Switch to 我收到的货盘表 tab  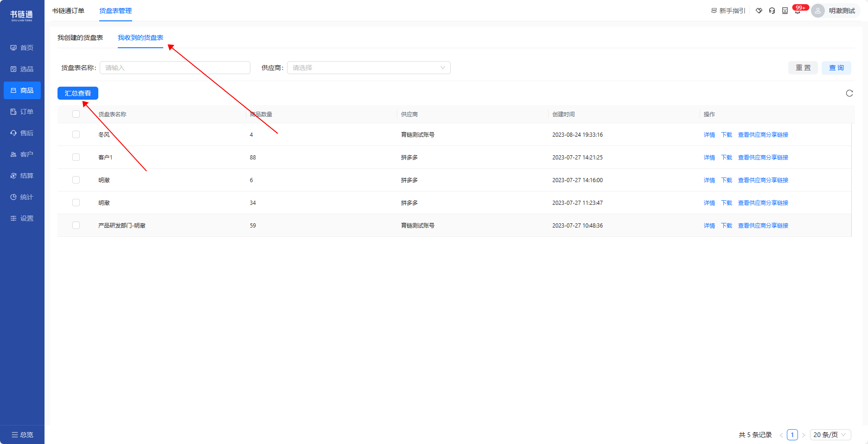click(x=140, y=38)
